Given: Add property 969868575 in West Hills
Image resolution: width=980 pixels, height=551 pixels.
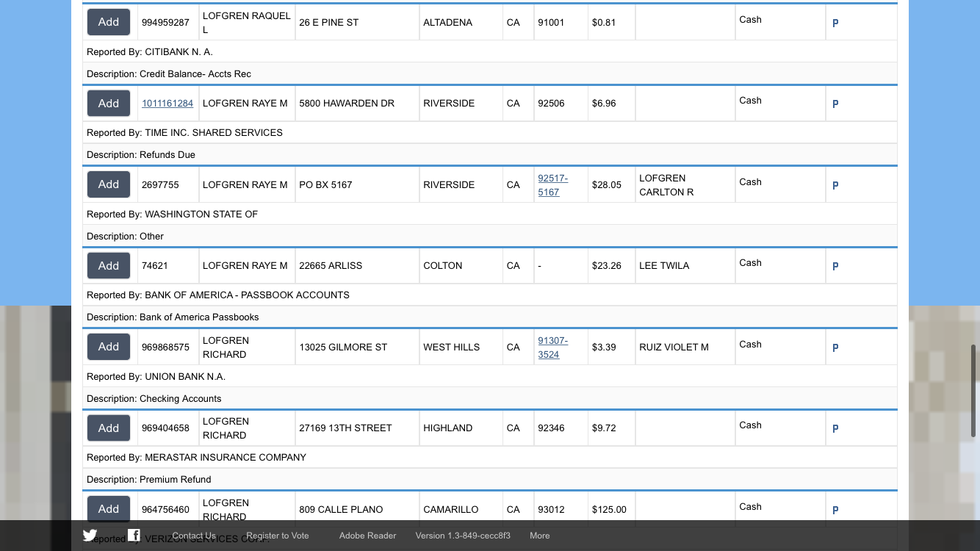Looking at the screenshot, I should pyautogui.click(x=109, y=347).
